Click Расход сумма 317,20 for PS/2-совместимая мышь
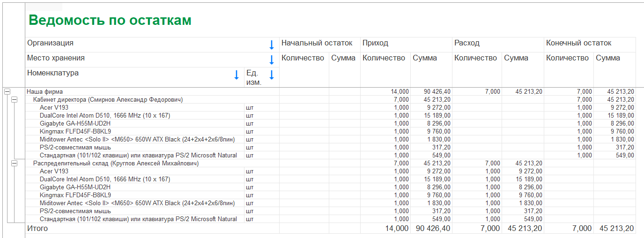The image size is (644, 238). pyautogui.click(x=533, y=211)
